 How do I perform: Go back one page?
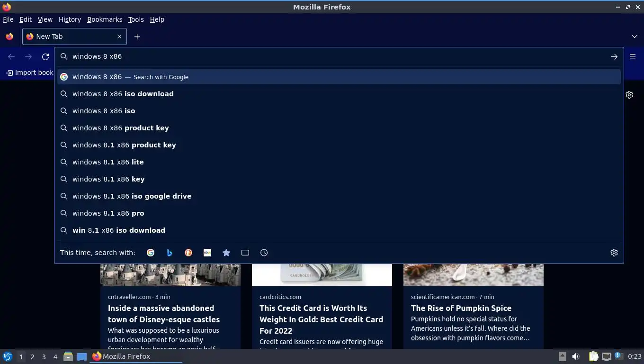pyautogui.click(x=11, y=56)
